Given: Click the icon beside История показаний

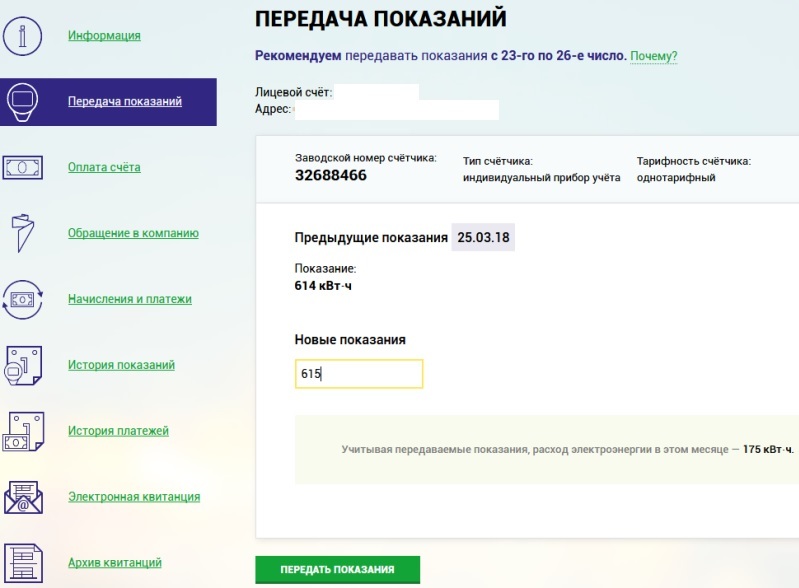Looking at the screenshot, I should [x=24, y=365].
